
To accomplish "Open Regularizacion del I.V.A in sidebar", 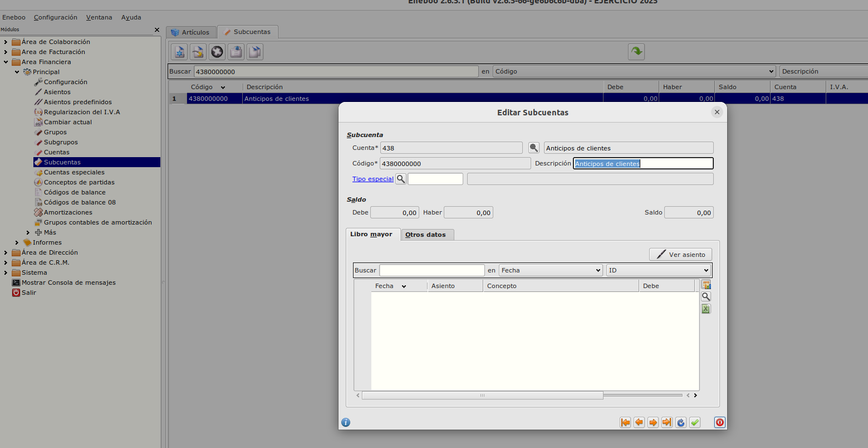I will point(82,112).
